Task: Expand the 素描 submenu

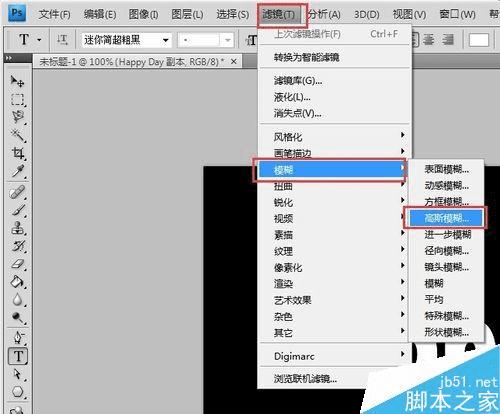Action: point(335,235)
